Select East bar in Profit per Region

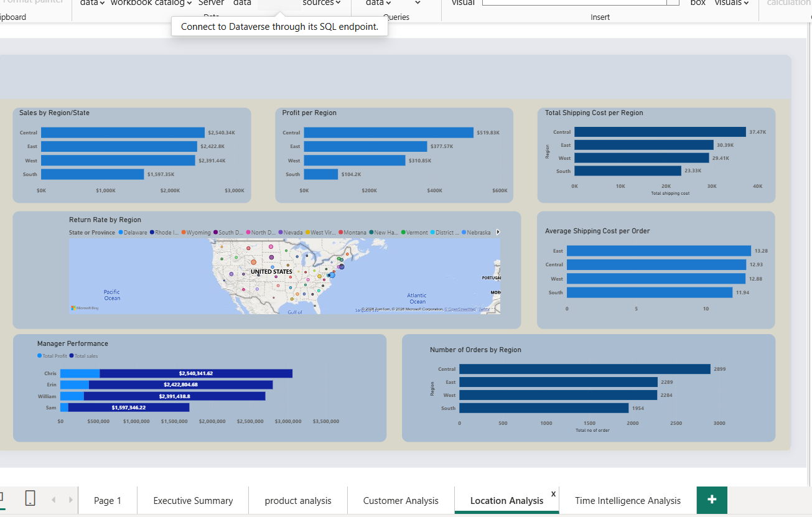tap(365, 146)
